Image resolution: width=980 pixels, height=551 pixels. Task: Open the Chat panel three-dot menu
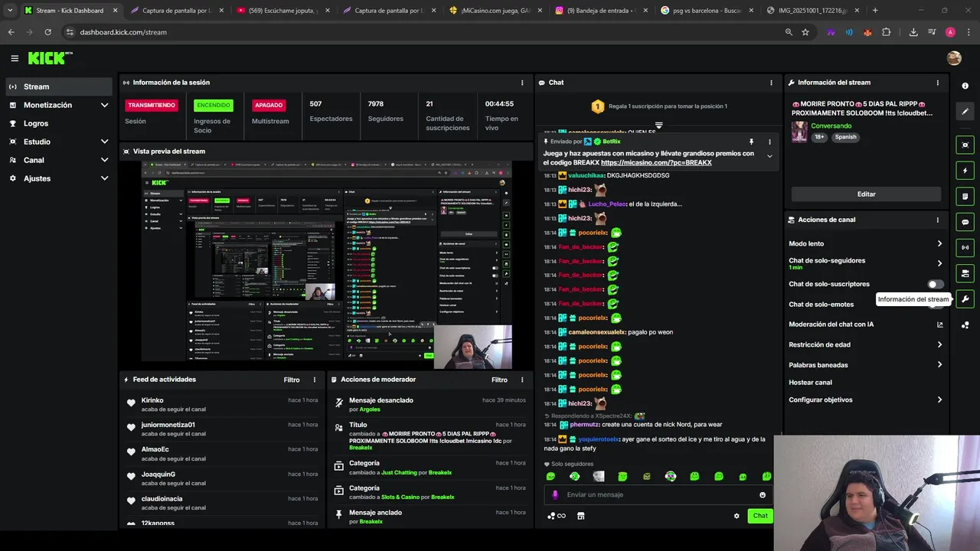771,83
